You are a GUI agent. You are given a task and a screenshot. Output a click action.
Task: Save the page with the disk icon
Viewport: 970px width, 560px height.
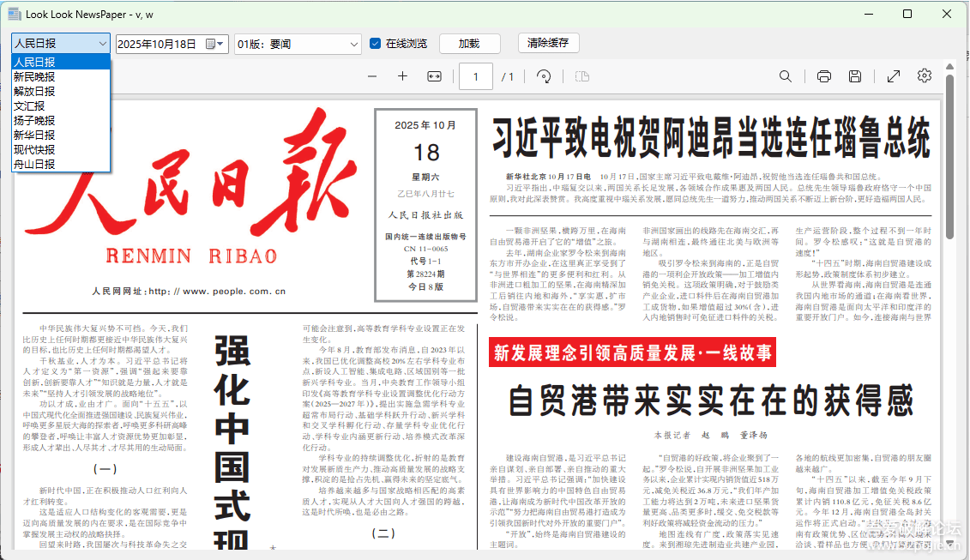point(855,76)
